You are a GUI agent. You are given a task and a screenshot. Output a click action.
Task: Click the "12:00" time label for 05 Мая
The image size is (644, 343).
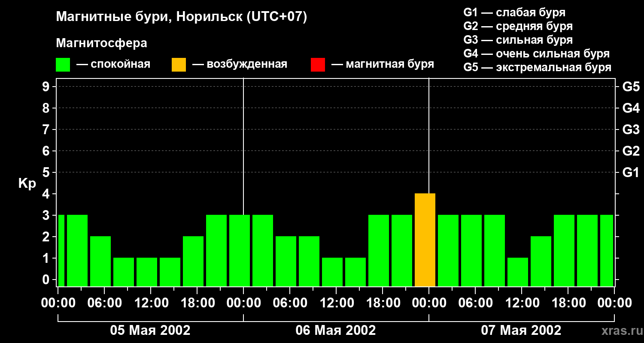tap(151, 303)
